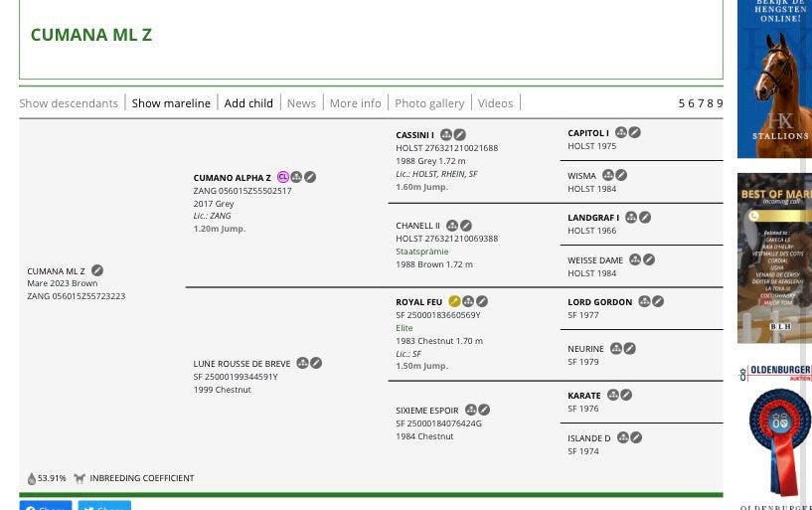The image size is (812, 510).
Task: Show 7 generations in pedigree
Action: tap(701, 103)
